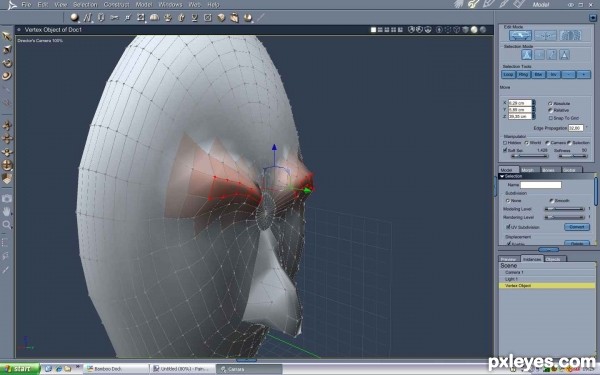
Task: Select the hand pan tool
Action: click(x=7, y=212)
